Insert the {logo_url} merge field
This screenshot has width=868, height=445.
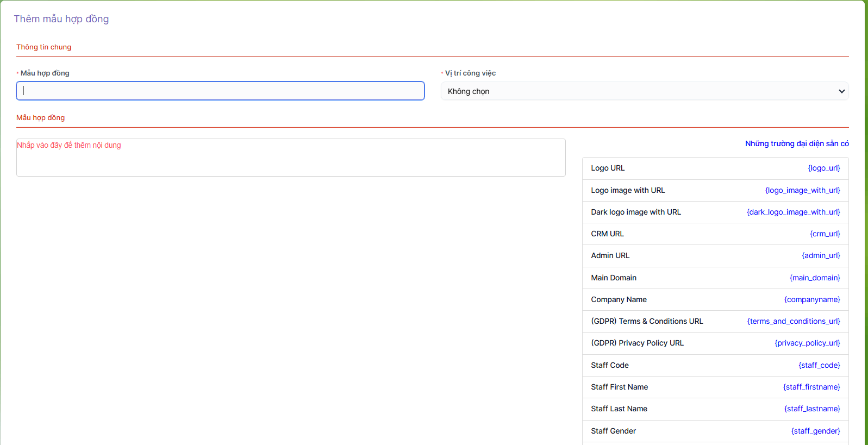click(823, 168)
